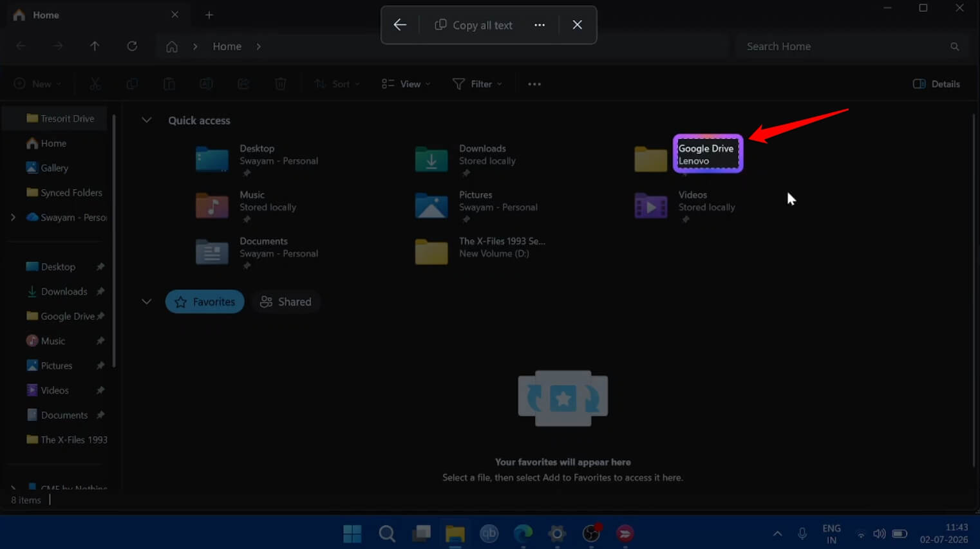Click the Share toolbar icon
Image resolution: width=980 pixels, height=549 pixels.
point(243,84)
